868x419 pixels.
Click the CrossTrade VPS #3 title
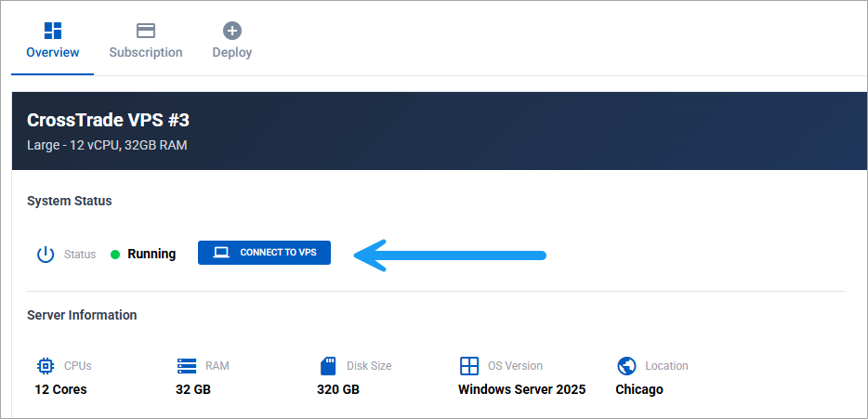pyautogui.click(x=109, y=120)
